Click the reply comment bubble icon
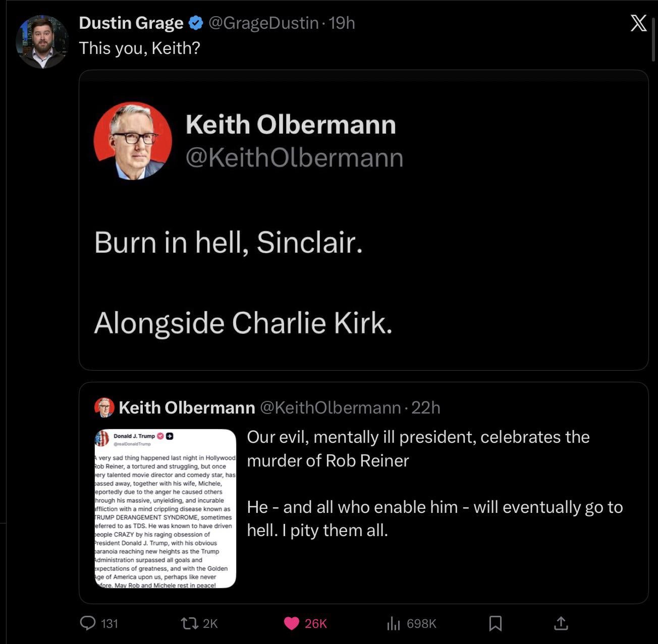This screenshot has height=644, width=658. [88, 623]
